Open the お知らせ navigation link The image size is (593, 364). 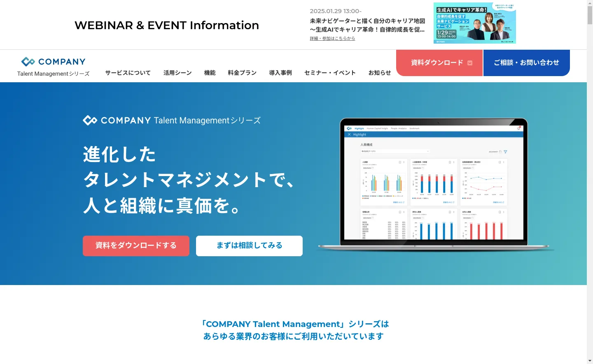(x=380, y=73)
